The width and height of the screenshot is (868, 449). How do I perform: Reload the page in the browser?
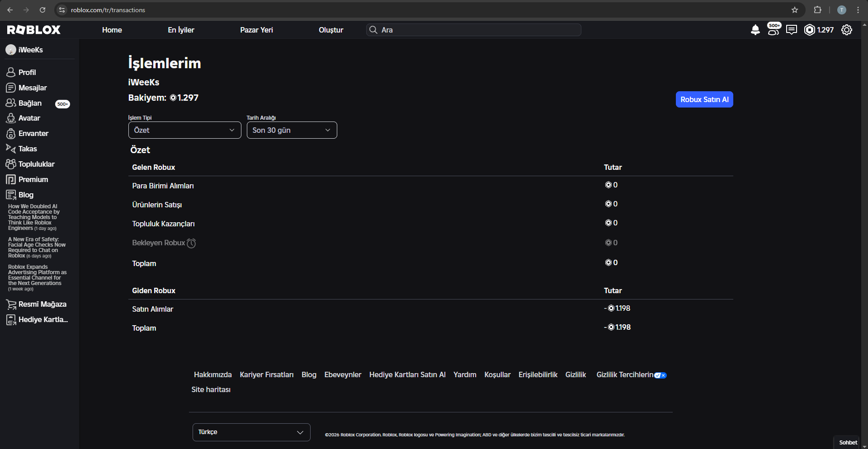tap(42, 10)
